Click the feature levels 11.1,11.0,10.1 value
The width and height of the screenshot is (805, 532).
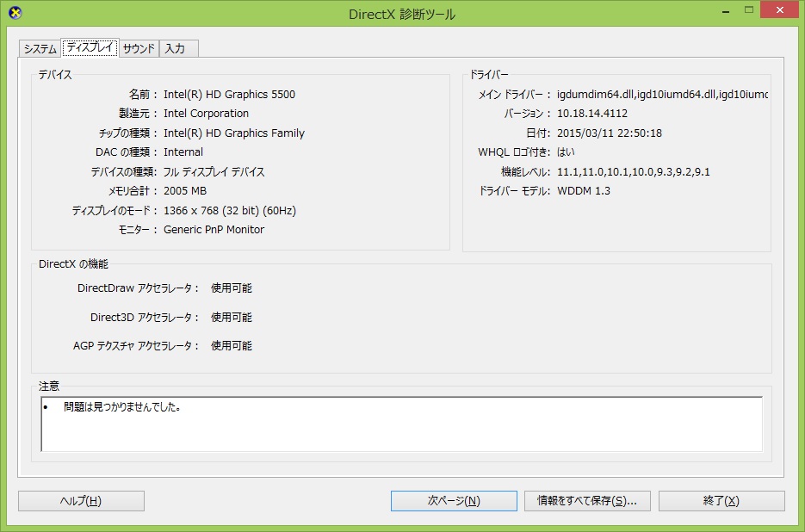[633, 171]
